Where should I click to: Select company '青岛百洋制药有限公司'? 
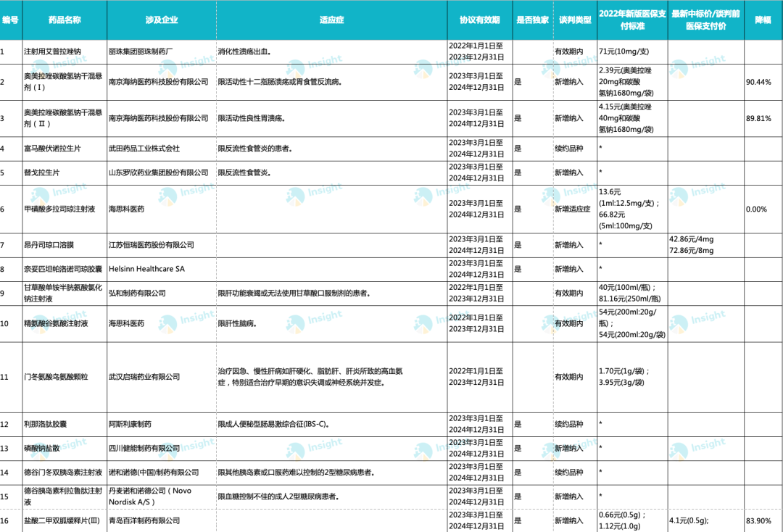[144, 520]
